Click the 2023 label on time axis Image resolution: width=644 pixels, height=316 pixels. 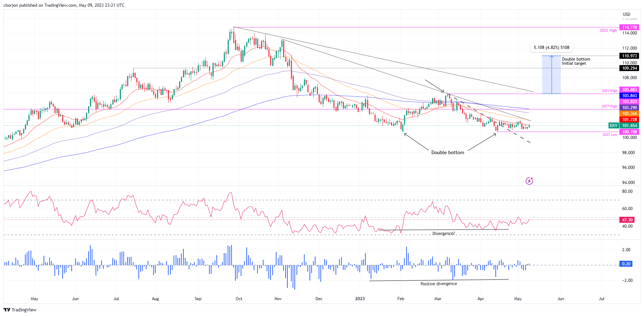click(360, 299)
